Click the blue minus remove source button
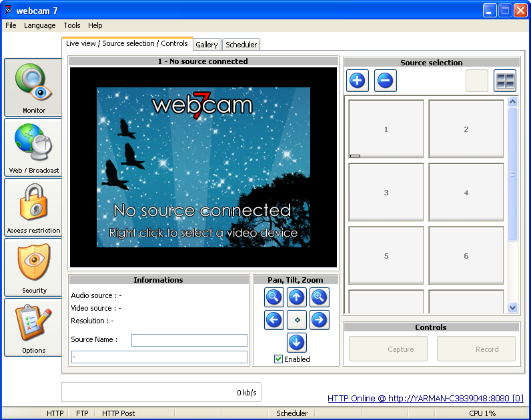This screenshot has width=531, height=420. [x=386, y=81]
